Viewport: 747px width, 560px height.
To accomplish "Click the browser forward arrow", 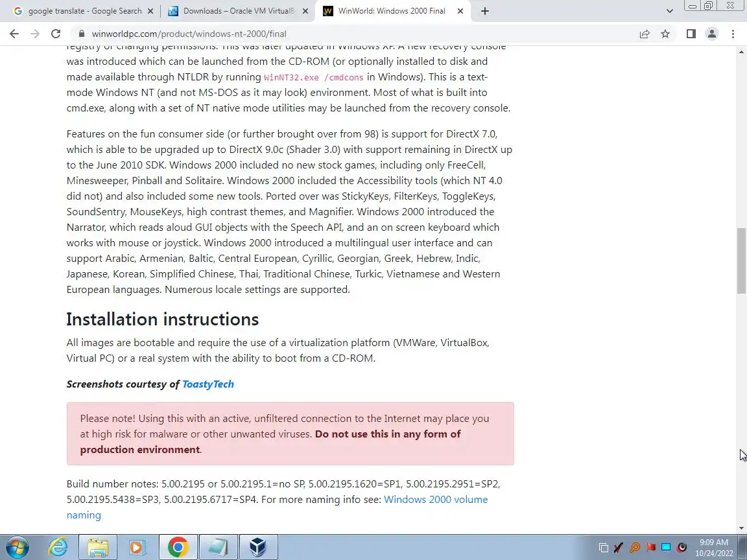I will (x=35, y=34).
